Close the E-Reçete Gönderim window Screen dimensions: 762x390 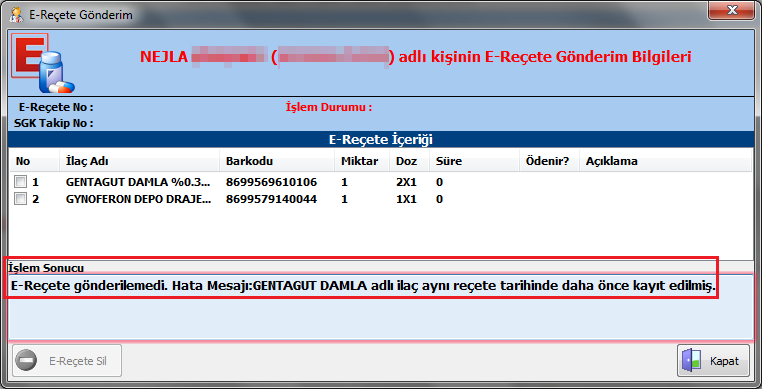[730, 10]
